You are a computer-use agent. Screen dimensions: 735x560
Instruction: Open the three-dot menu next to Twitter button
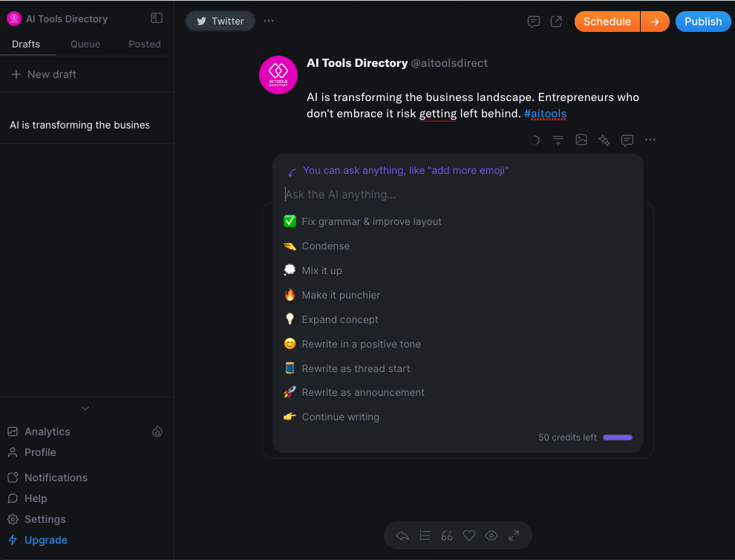pos(268,22)
